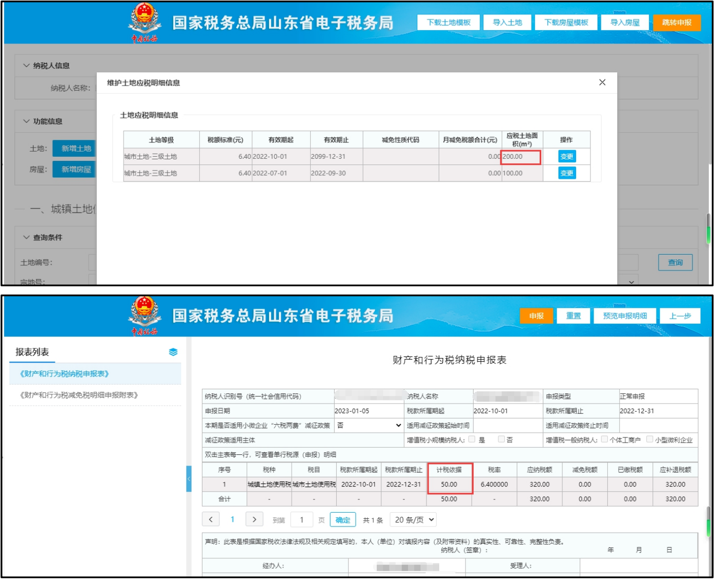Image resolution: width=714 pixels, height=588 pixels.
Task: Select 《财产和行为税纳税申报表》 in report list
Action: (65, 374)
